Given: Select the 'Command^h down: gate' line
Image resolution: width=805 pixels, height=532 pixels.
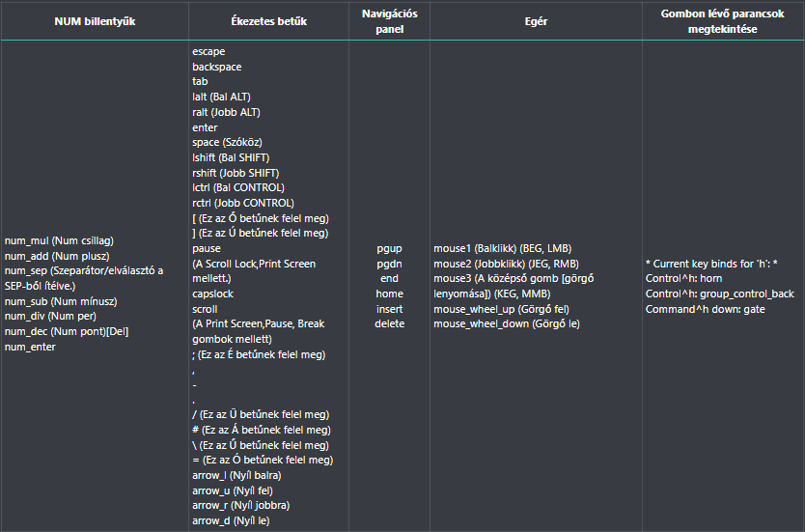Looking at the screenshot, I should [708, 309].
